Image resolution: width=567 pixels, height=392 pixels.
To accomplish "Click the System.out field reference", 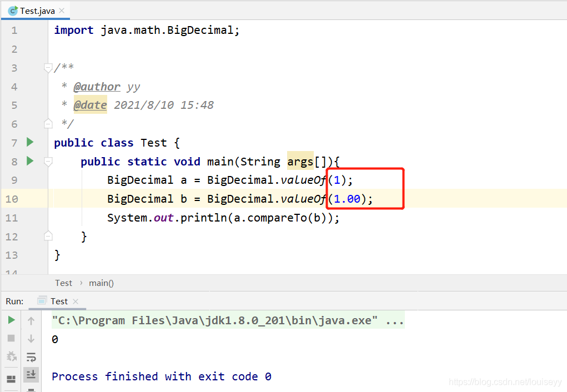I will [x=140, y=218].
